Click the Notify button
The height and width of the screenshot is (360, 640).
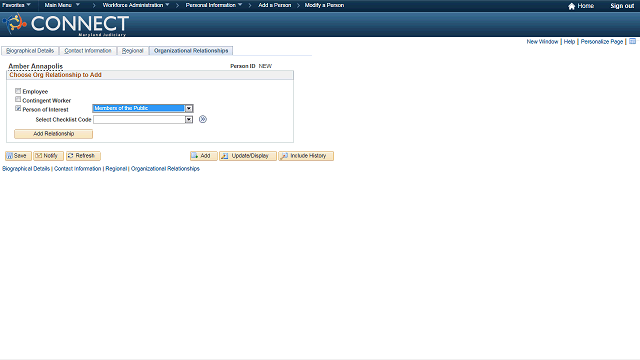tap(48, 156)
